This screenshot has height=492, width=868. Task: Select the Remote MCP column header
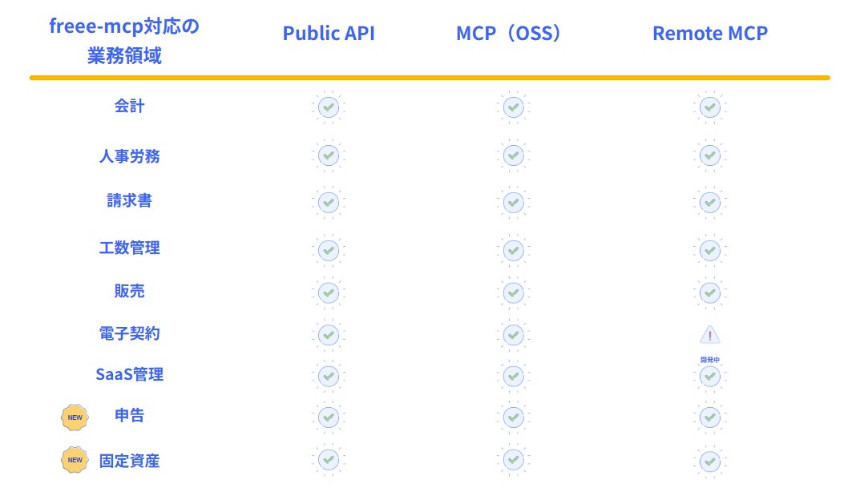pyautogui.click(x=710, y=33)
